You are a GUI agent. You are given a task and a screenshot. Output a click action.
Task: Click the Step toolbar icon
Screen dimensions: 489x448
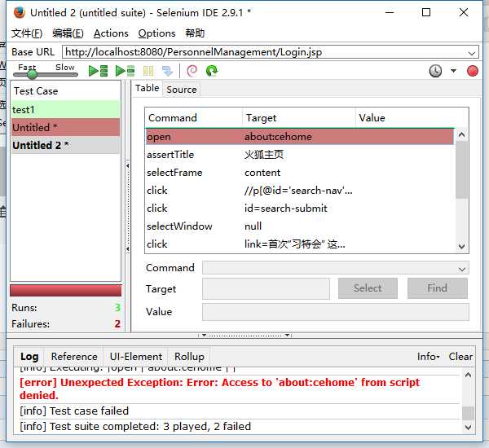pos(167,71)
